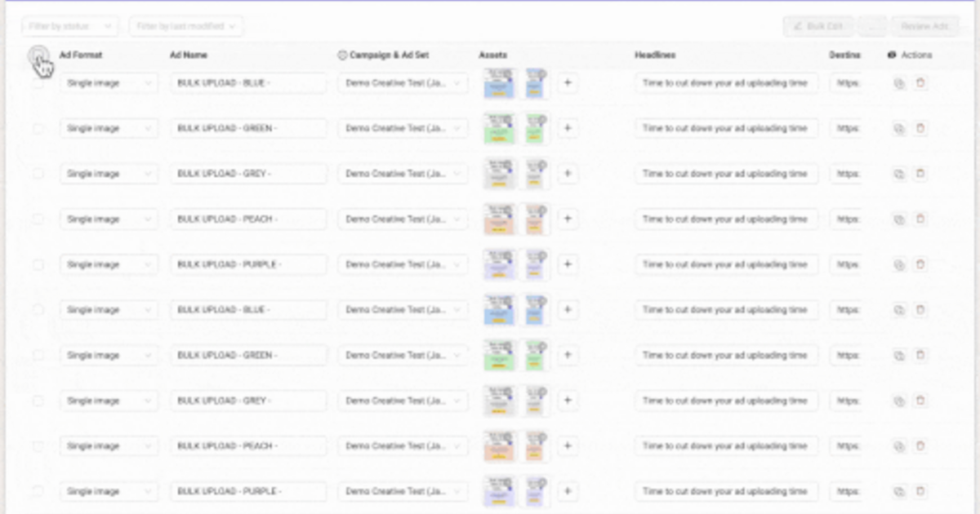Check the second BULK UPLOAD - BLUE row checkbox
The image size is (980, 514).
pos(38,310)
